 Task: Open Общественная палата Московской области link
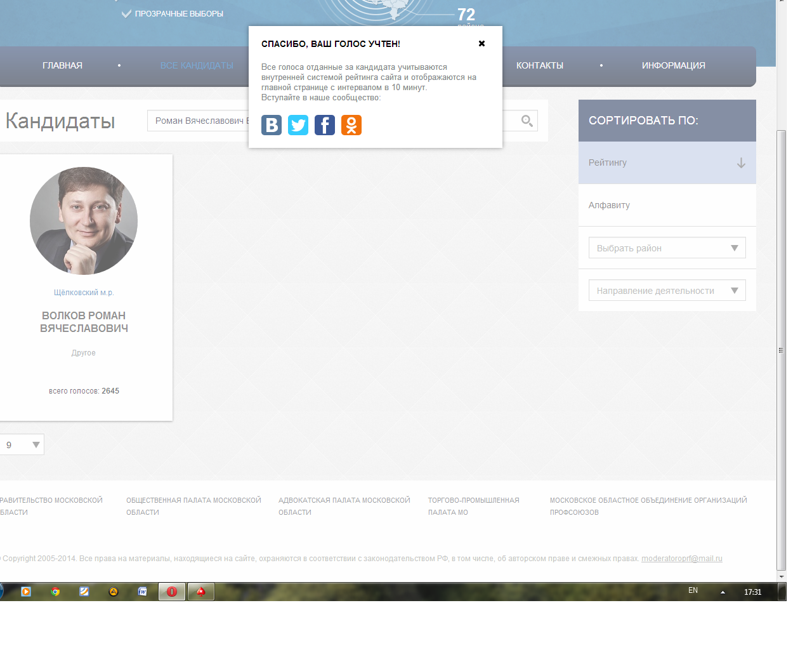click(193, 506)
